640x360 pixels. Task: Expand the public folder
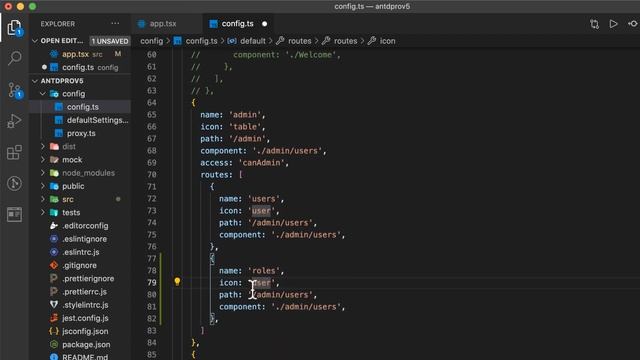[43, 186]
